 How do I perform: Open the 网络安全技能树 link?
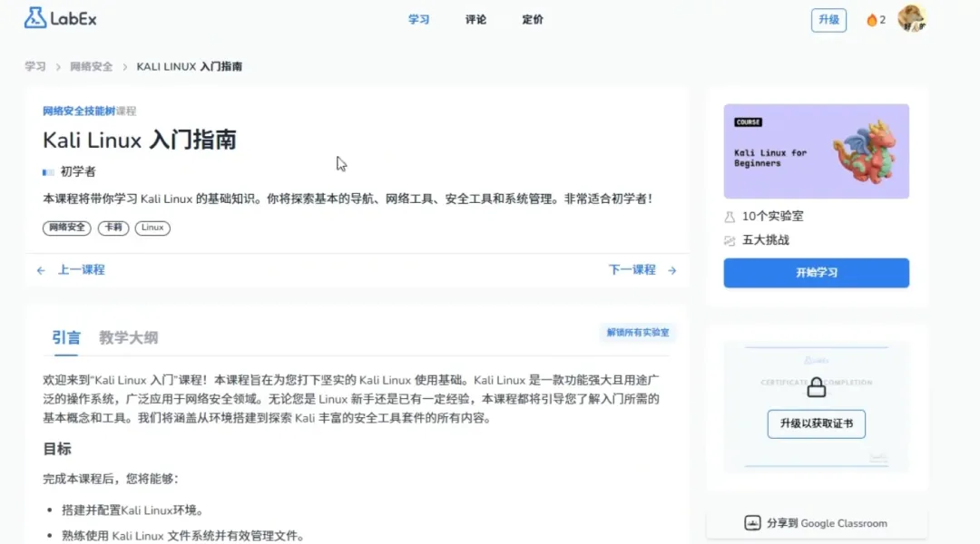(x=79, y=112)
